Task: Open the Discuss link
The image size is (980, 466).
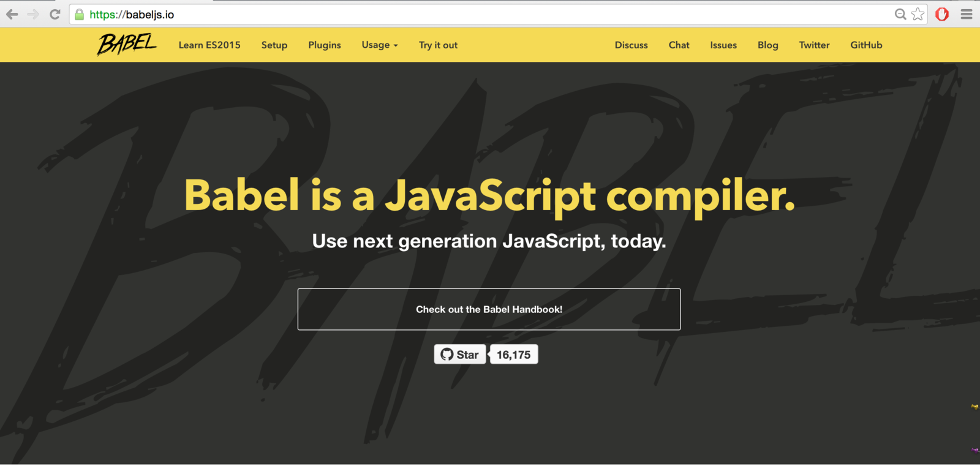Action: click(x=631, y=45)
